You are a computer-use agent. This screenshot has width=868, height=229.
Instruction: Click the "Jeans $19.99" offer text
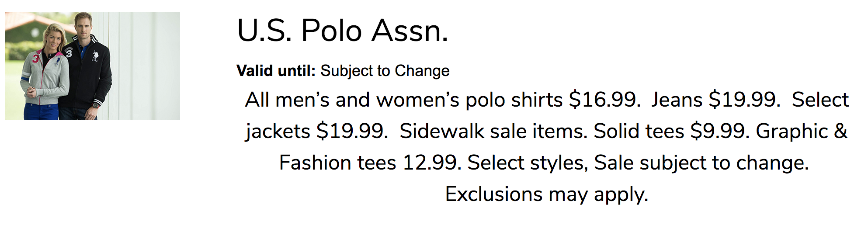click(x=715, y=100)
